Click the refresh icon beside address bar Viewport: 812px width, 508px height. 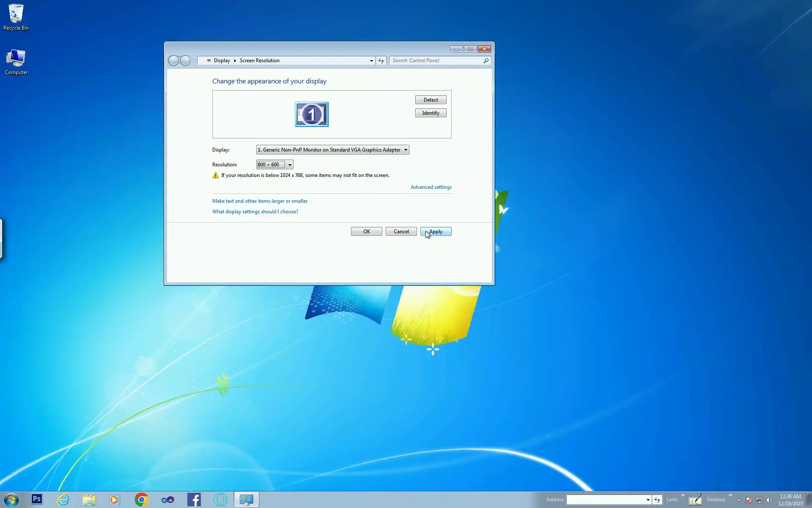coord(381,61)
